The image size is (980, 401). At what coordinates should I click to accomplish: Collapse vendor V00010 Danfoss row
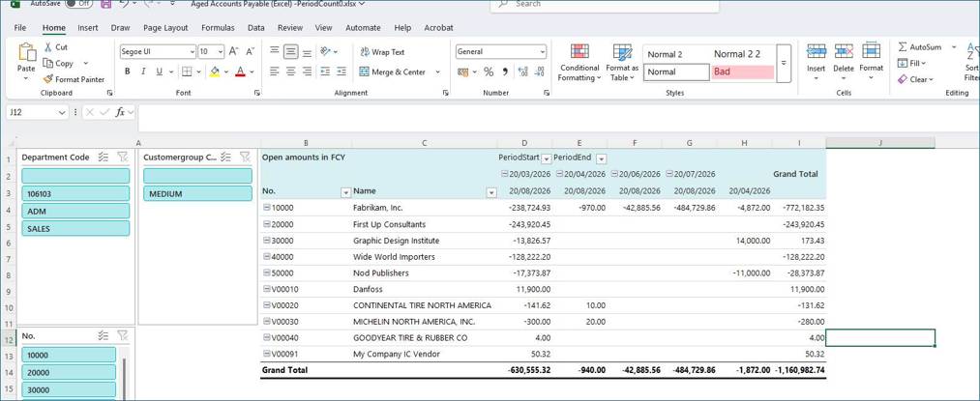pyautogui.click(x=267, y=289)
